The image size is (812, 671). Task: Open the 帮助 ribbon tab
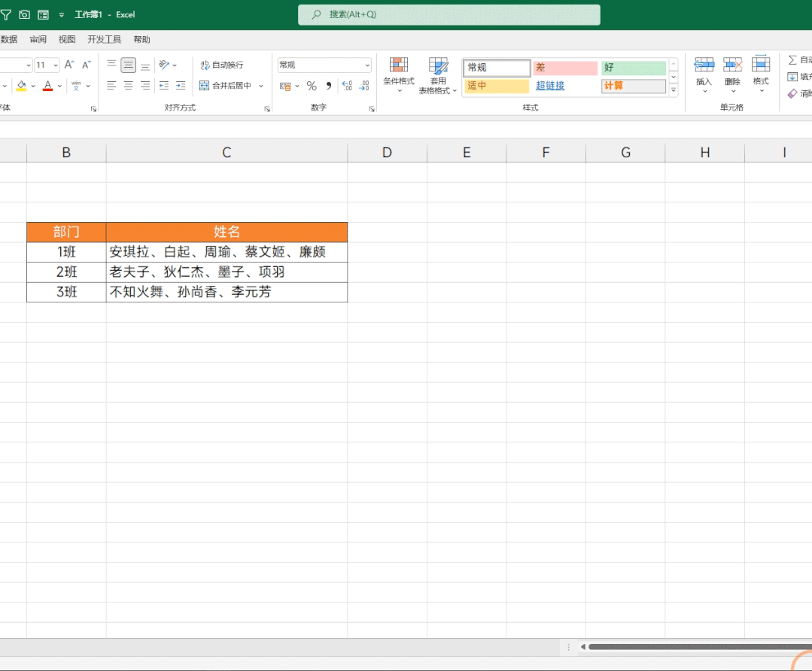[x=142, y=39]
